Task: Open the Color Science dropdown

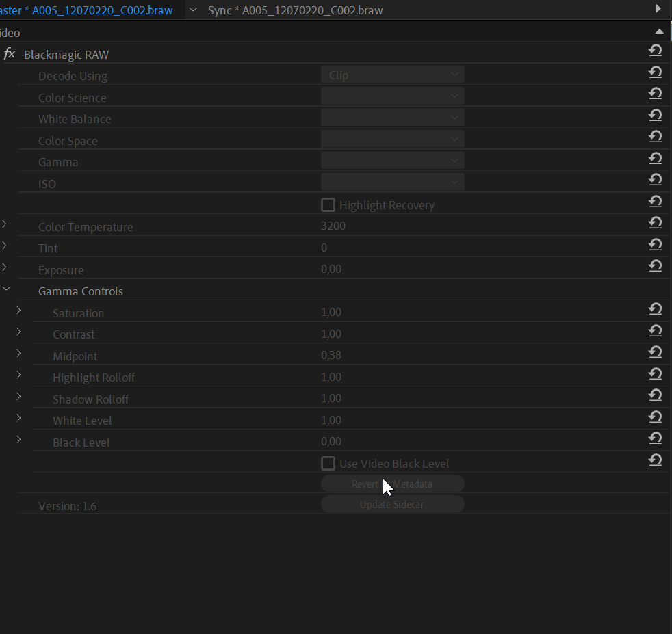Action: (x=393, y=96)
